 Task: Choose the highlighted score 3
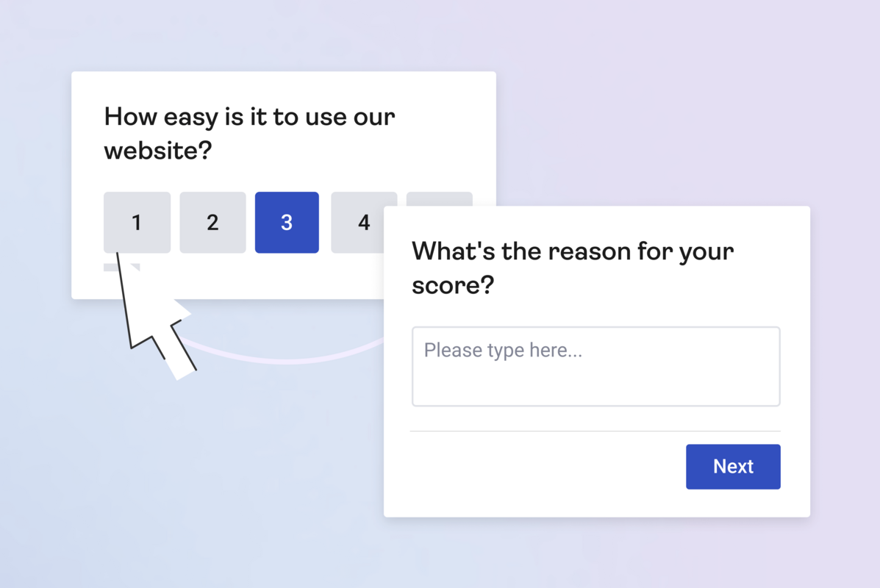287,222
